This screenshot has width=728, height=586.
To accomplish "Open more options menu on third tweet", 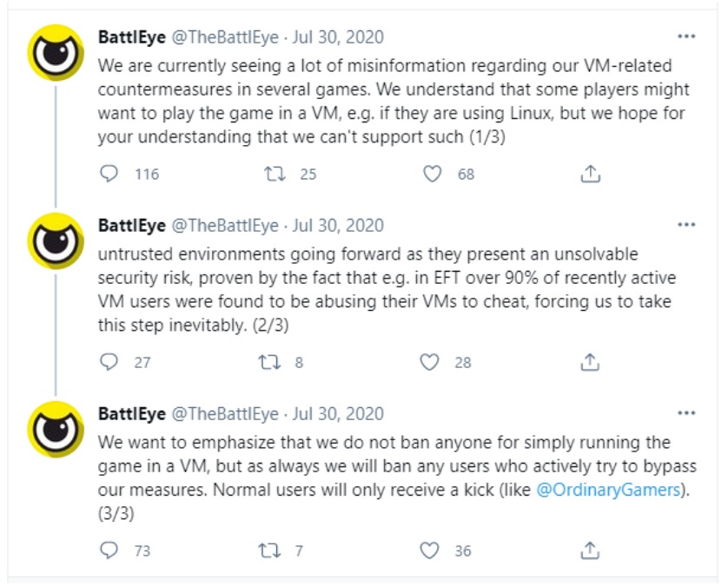I will coord(686,414).
